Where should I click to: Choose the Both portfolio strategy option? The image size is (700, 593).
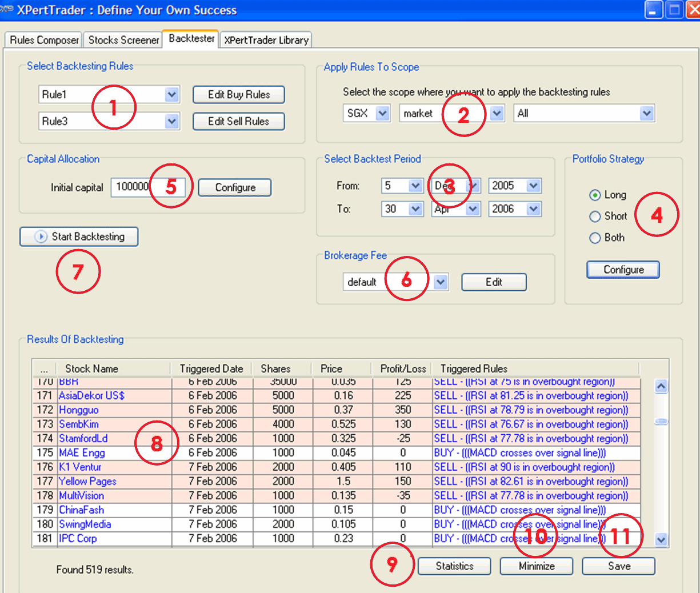tap(595, 238)
